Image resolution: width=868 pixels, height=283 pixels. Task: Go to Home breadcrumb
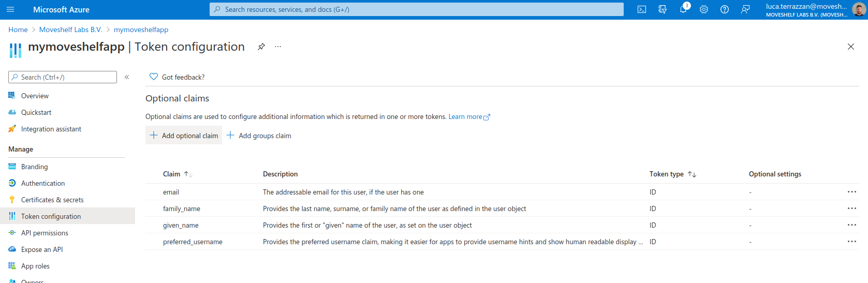coord(18,29)
